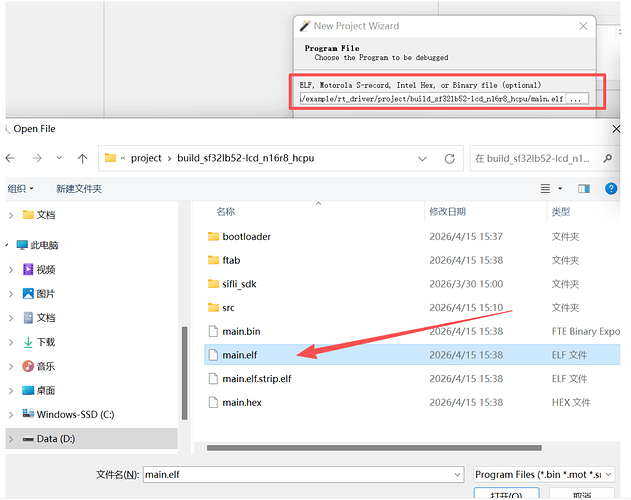Refresh the current folder listing

tap(450, 159)
